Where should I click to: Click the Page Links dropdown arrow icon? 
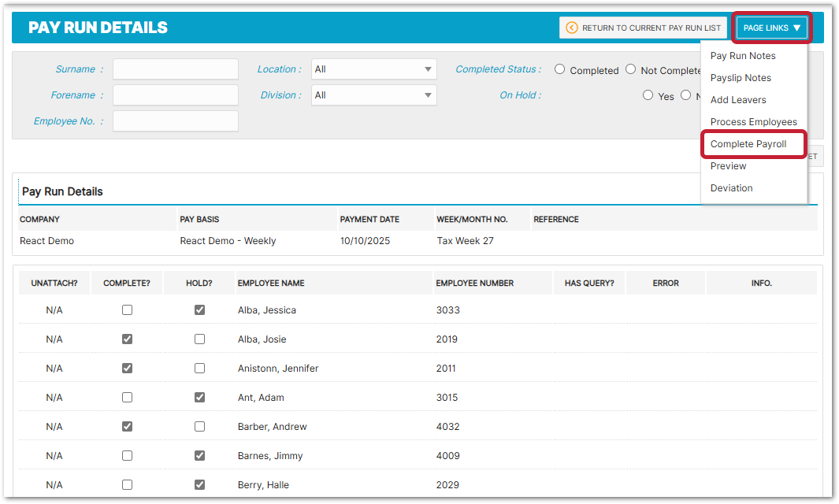[796, 28]
